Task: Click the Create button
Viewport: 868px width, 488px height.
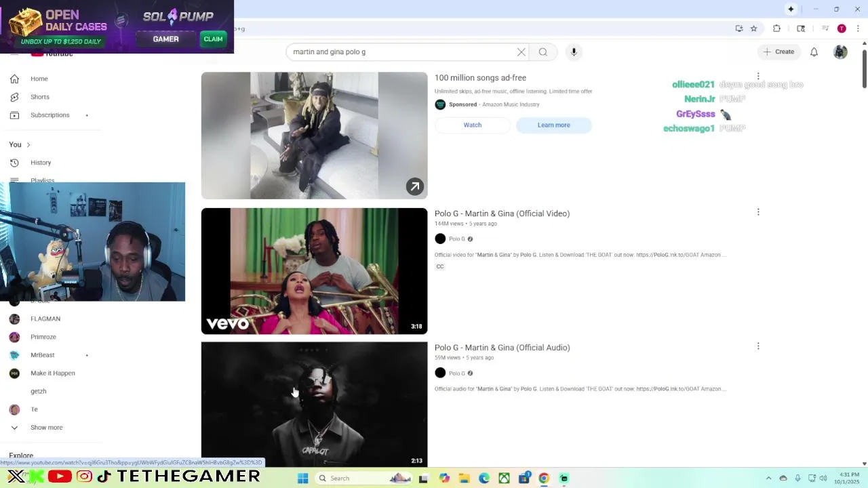Action: point(778,52)
